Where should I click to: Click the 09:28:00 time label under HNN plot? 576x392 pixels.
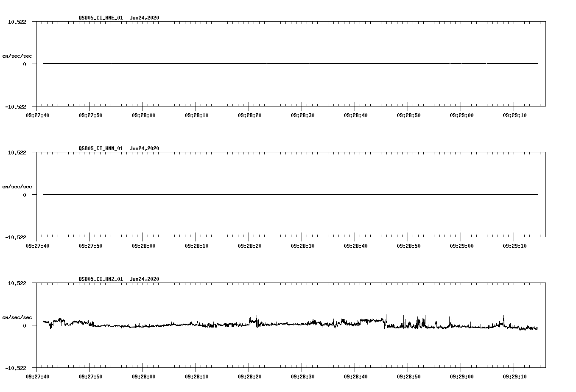pyautogui.click(x=143, y=246)
